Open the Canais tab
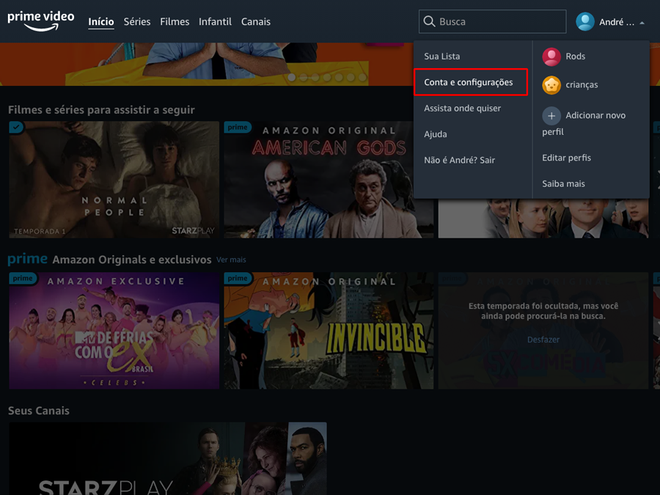660x495 pixels. point(255,21)
